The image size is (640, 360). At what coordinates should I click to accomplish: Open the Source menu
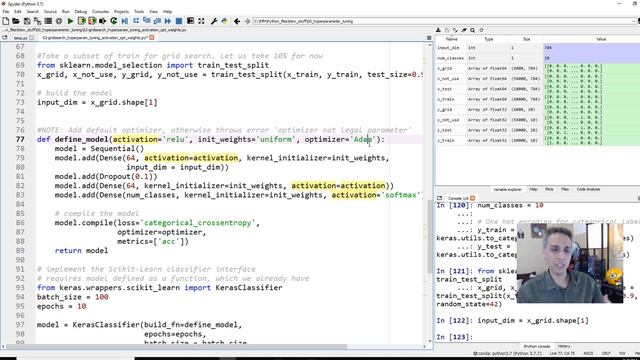pyautogui.click(x=50, y=11)
